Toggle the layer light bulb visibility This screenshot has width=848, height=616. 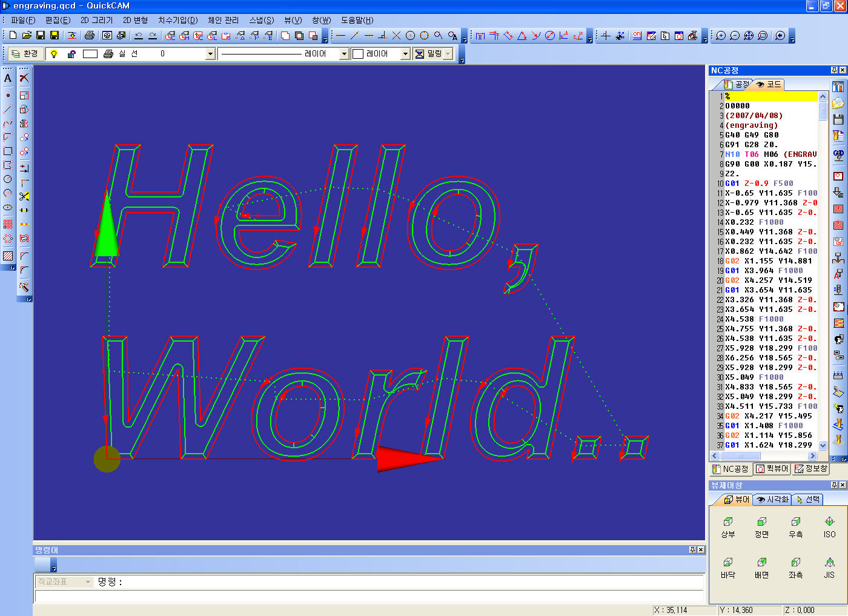54,54
